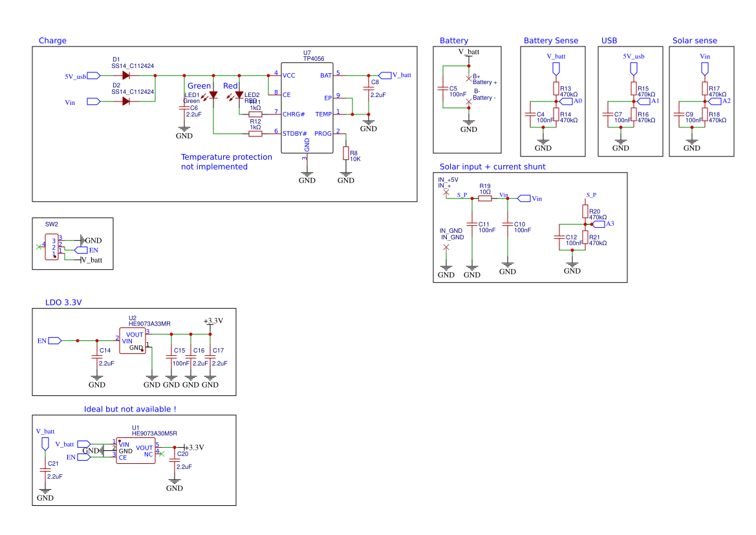
Task: Select resistor R16 470kΩ symbol
Action: click(634, 115)
